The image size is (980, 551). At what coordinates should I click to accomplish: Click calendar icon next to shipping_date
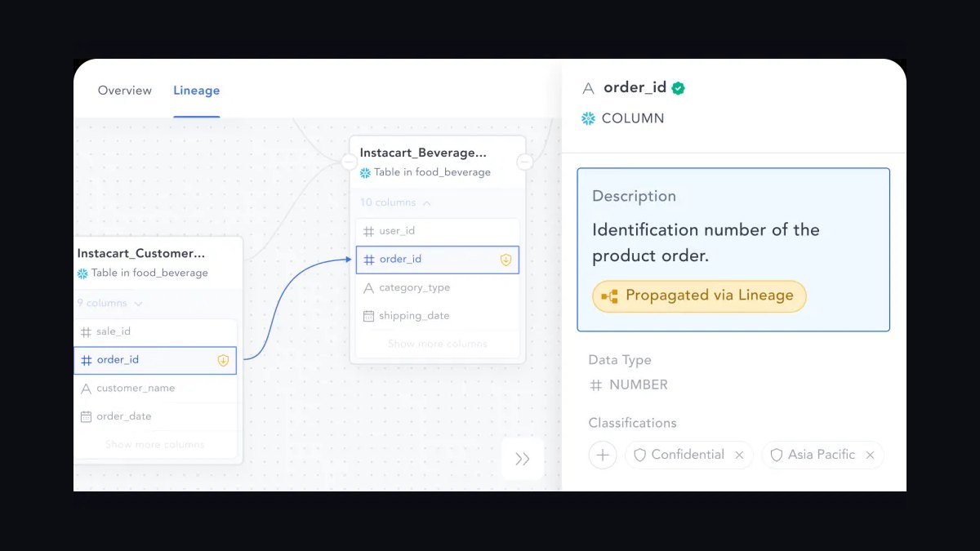[x=368, y=316]
